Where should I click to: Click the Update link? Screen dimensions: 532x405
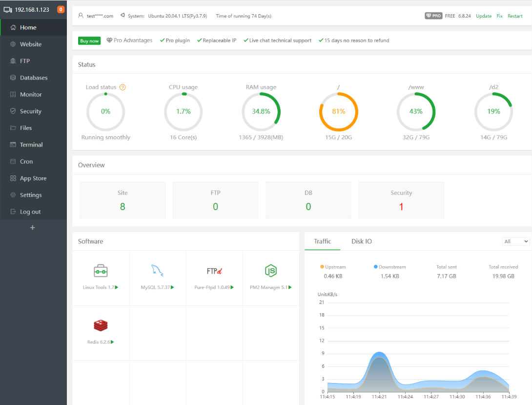(484, 16)
